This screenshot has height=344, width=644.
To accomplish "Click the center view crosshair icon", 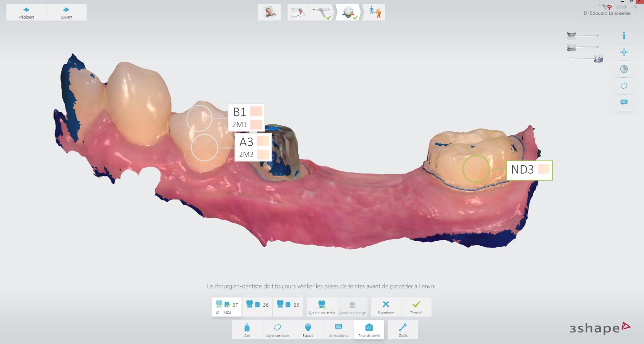I will tap(624, 53).
